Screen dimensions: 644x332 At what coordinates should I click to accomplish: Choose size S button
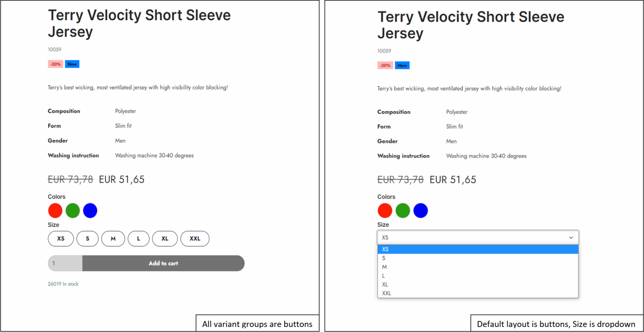(88, 239)
